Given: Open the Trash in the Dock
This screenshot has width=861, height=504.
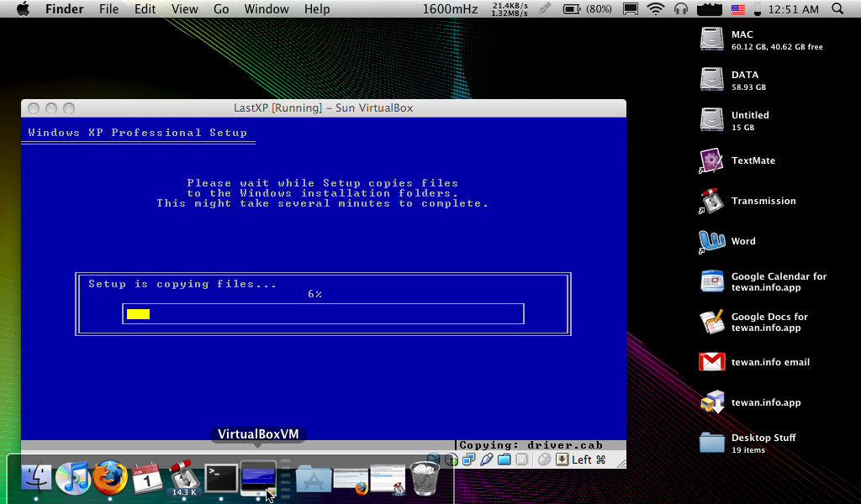Looking at the screenshot, I should tap(425, 478).
